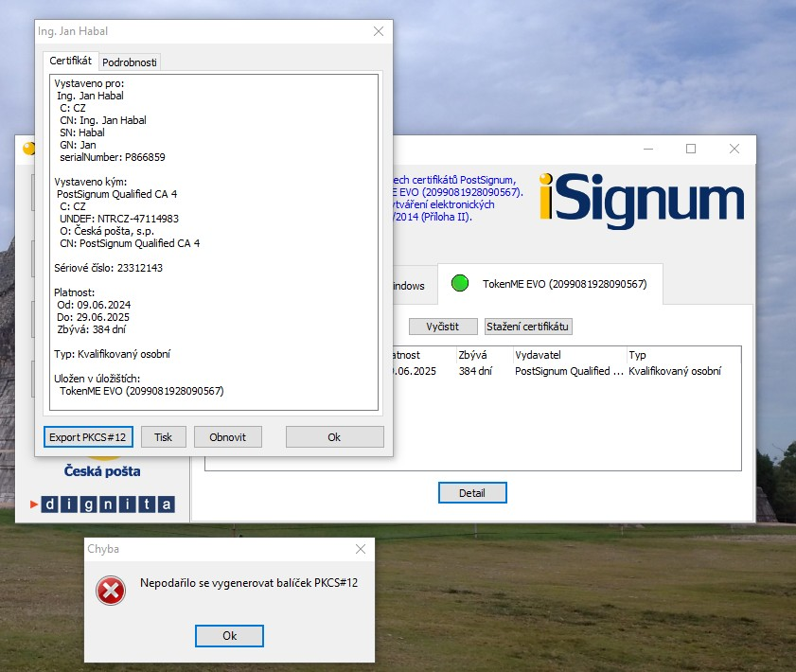Click the red error icon in Chyba dialog
The height and width of the screenshot is (672, 796).
(111, 592)
